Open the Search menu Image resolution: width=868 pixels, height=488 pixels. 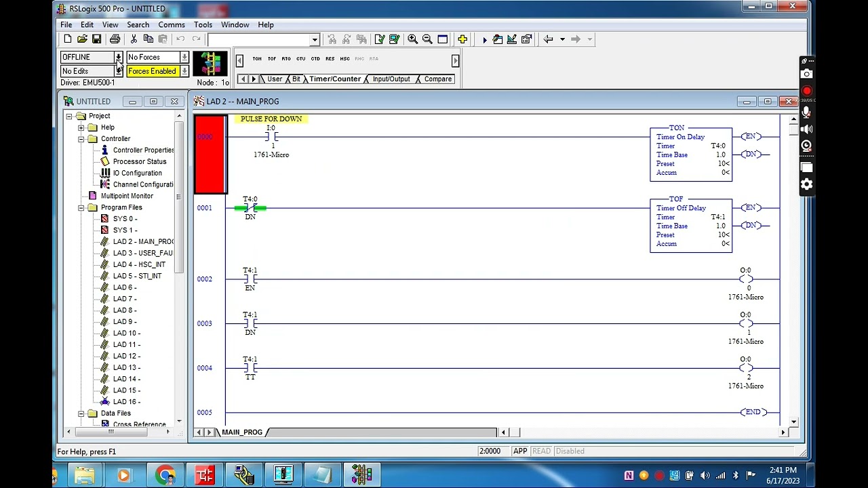(x=138, y=25)
